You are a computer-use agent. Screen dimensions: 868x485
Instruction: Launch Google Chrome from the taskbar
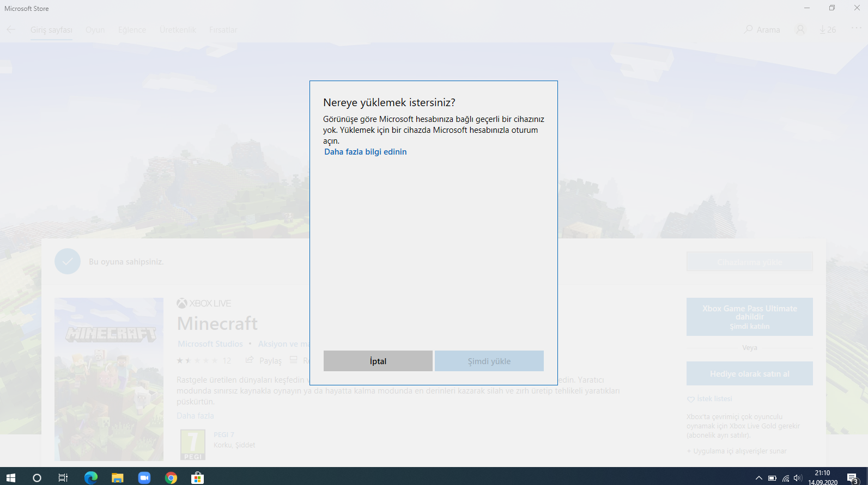[x=171, y=477]
